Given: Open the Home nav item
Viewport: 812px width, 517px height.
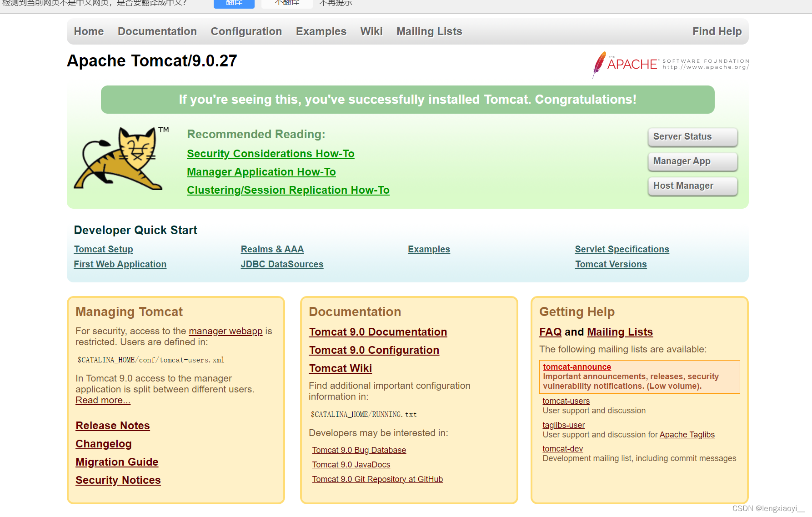Looking at the screenshot, I should [89, 31].
